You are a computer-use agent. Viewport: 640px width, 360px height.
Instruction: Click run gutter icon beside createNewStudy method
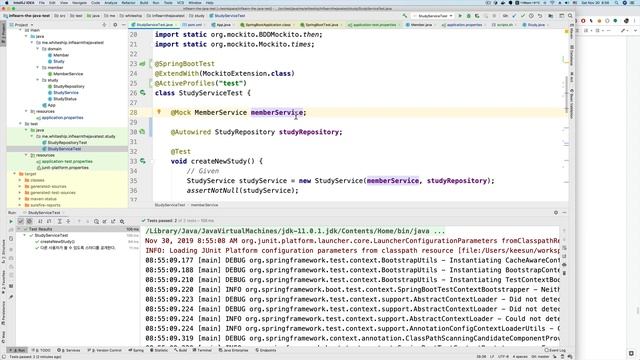click(143, 161)
